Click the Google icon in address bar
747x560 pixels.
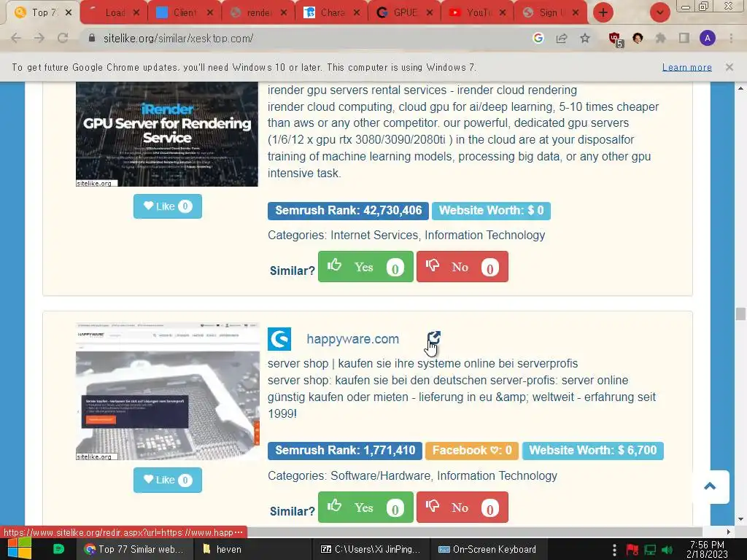pos(538,38)
